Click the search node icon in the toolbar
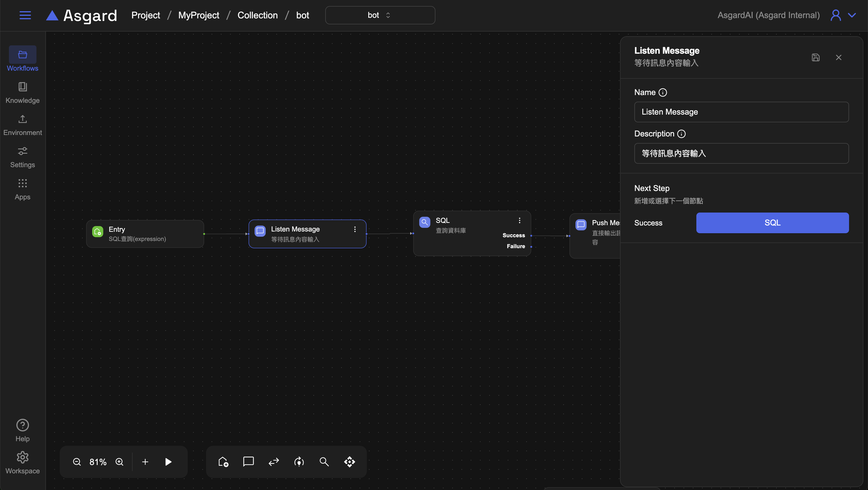The height and width of the screenshot is (490, 868). click(x=324, y=462)
